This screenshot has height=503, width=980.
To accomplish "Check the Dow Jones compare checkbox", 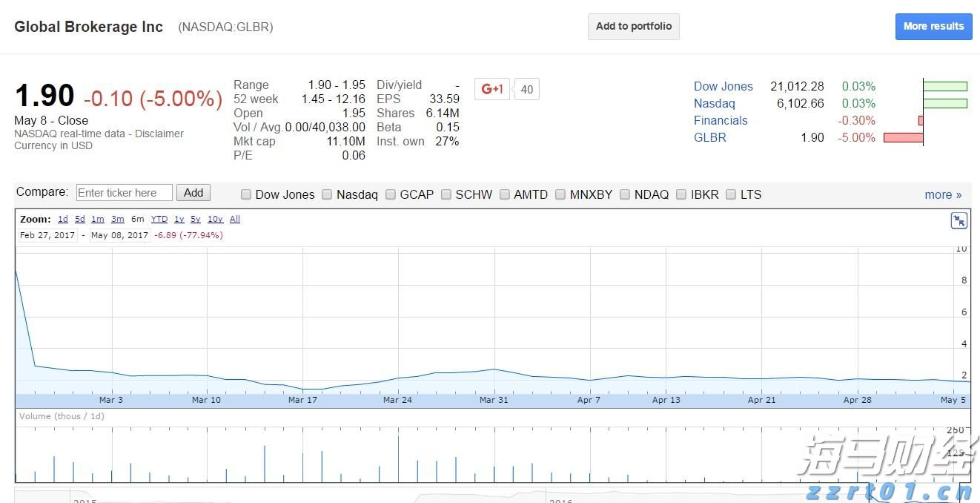I will pos(246,194).
